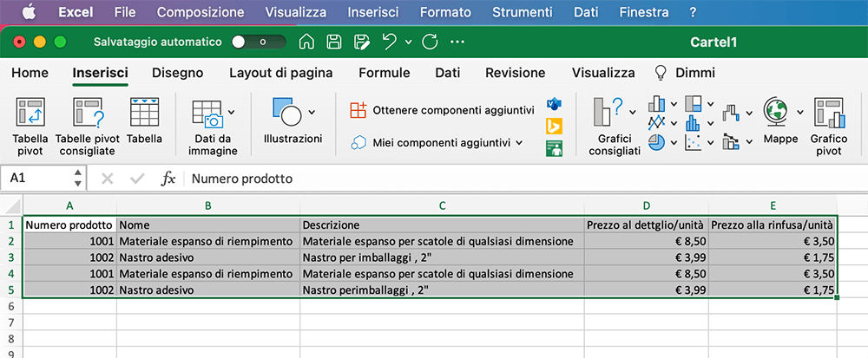868x358 pixels.
Task: Click Ottenere componenti aggiuntivi button
Action: tap(443, 110)
